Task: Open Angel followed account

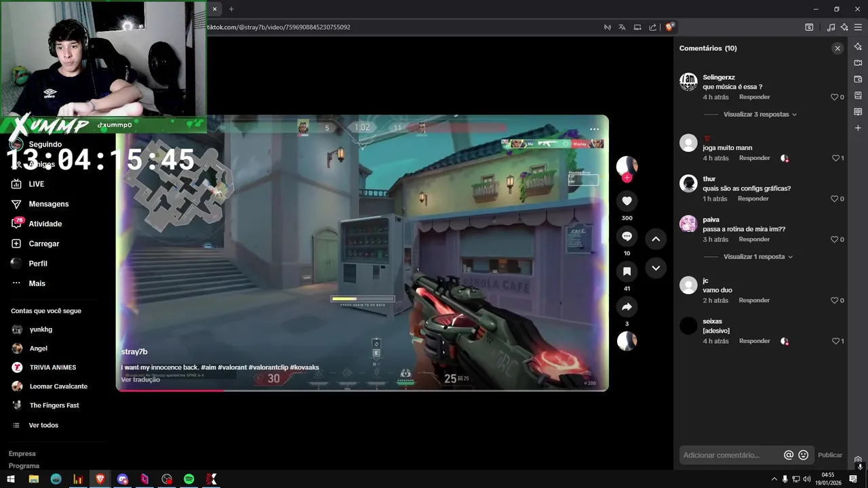Action: [38, 348]
